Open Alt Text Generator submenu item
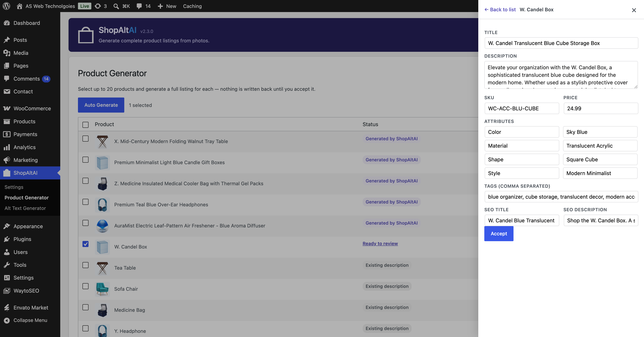 (x=25, y=208)
